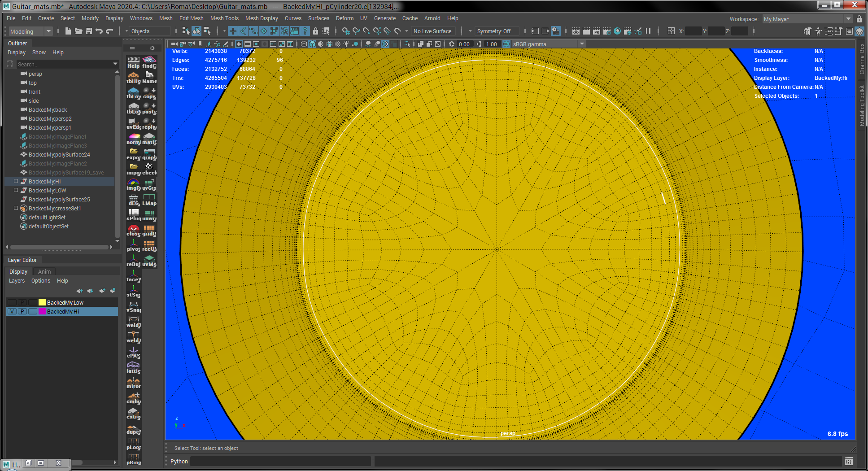Click the Open Scene folder icon
This screenshot has height=471, width=868.
78,31
